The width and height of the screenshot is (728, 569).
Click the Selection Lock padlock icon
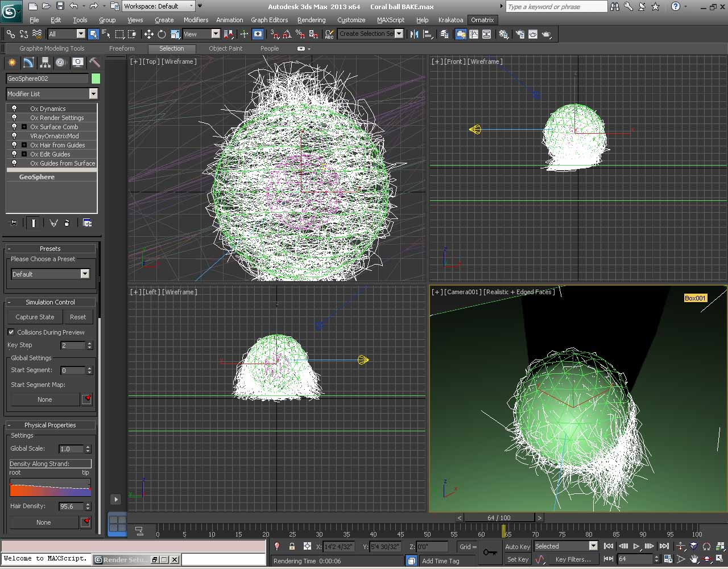pyautogui.click(x=292, y=546)
